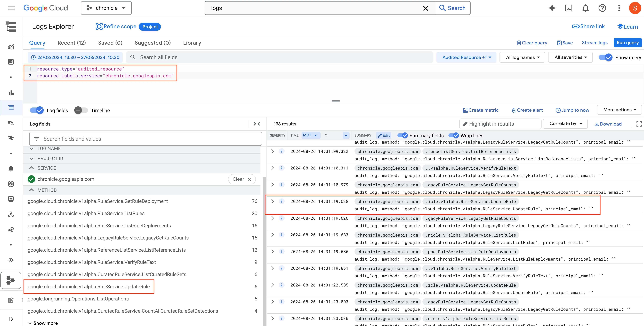Clear the search box with X icon

425,8
